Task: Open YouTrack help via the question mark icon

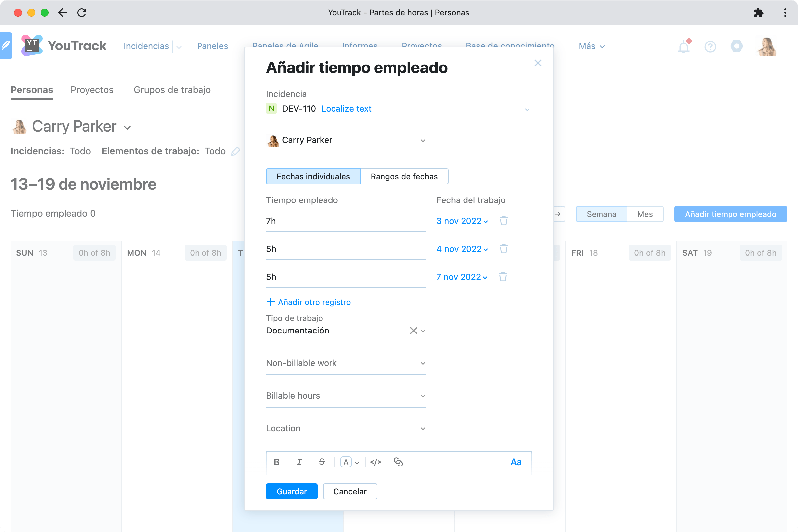Action: coord(710,47)
